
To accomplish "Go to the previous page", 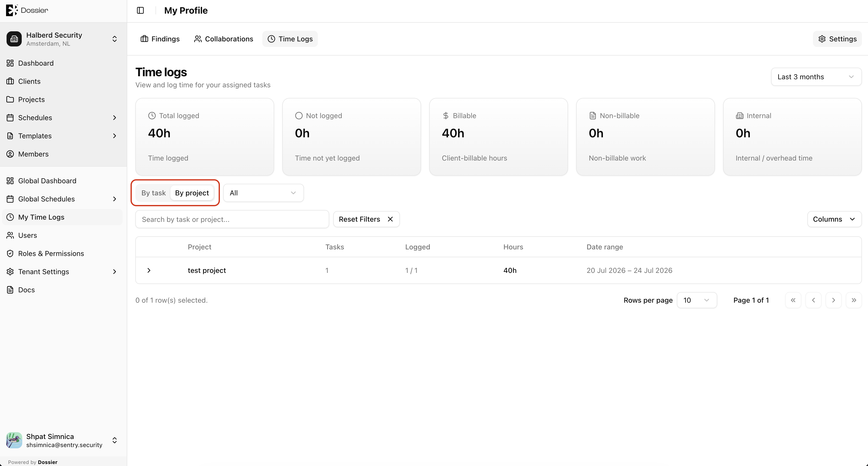I will (x=813, y=300).
